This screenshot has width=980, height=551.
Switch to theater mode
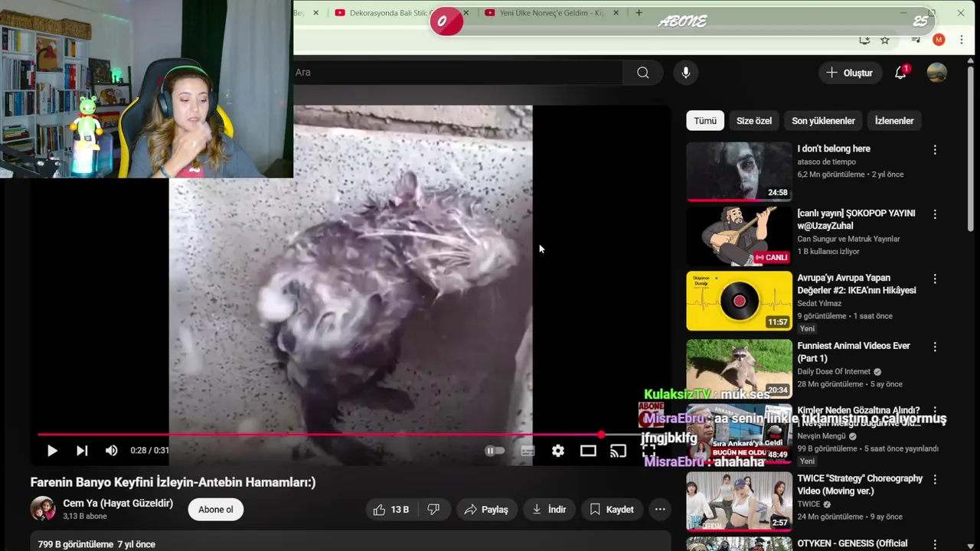pos(588,451)
